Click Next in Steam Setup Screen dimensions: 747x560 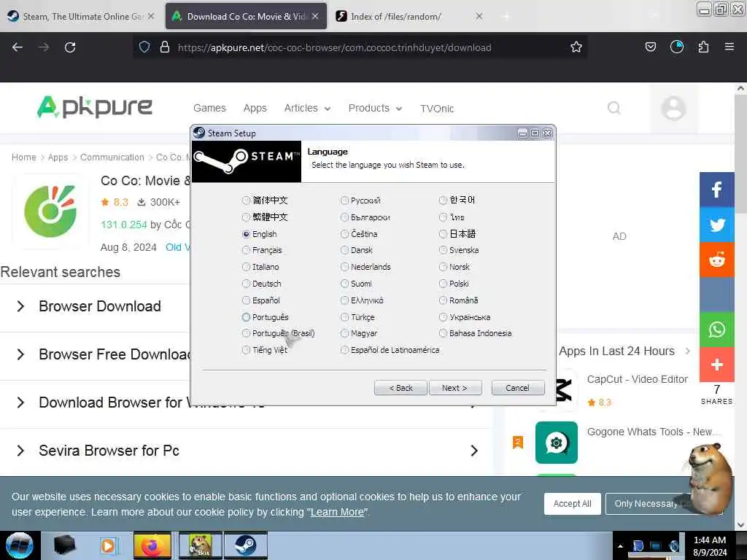[x=455, y=388]
